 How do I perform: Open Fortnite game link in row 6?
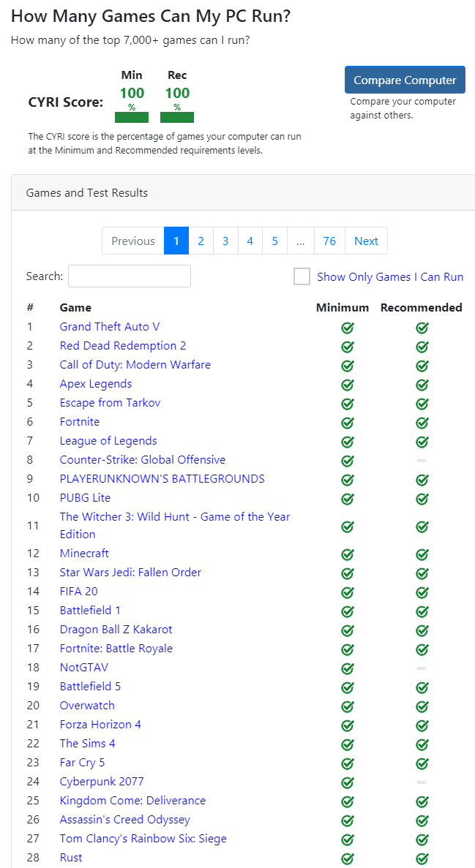pyautogui.click(x=80, y=422)
